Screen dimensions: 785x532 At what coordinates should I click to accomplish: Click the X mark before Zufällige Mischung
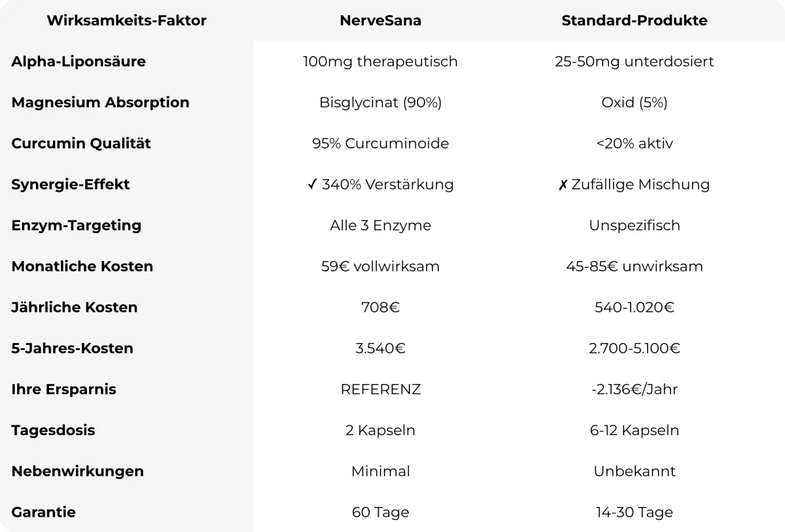tap(563, 185)
